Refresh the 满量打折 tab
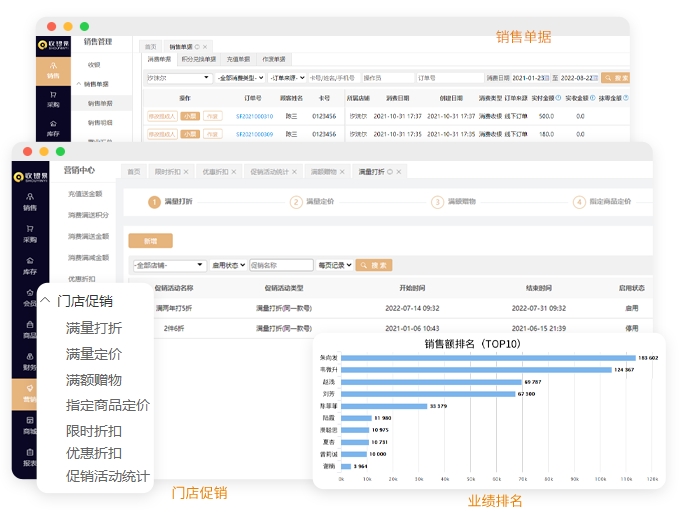The width and height of the screenshot is (686, 518). [x=390, y=172]
